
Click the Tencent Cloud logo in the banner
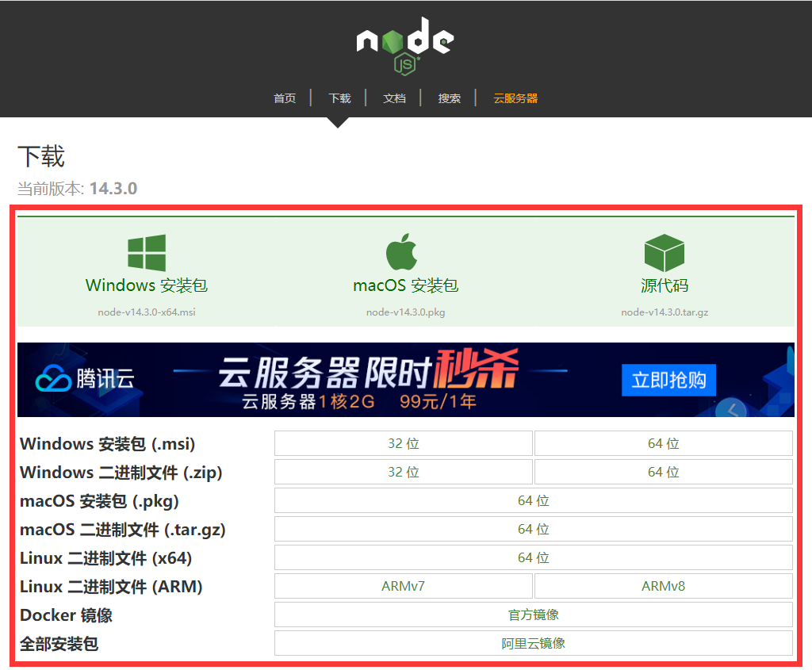[85, 378]
